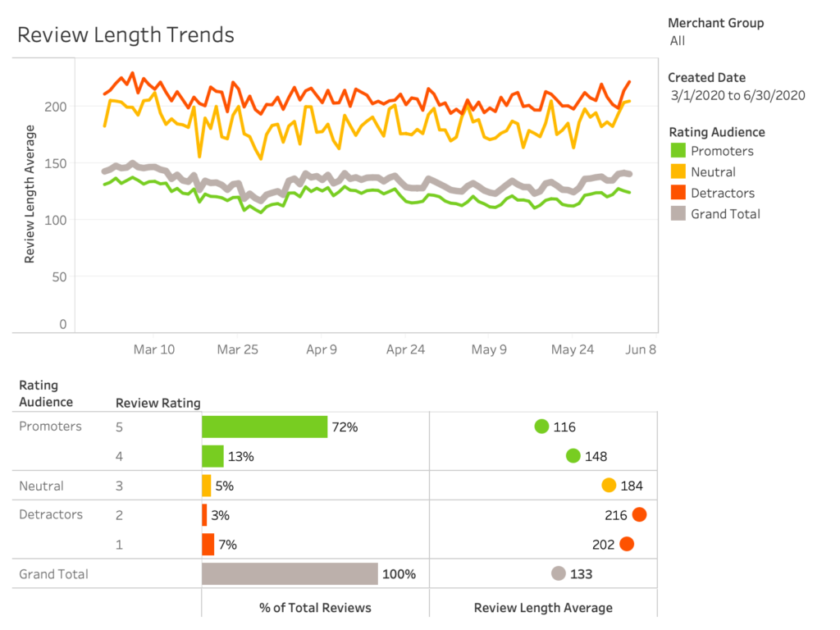Image resolution: width=840 pixels, height=630 pixels.
Task: Click the gray Grand Total dot labeled 133
Action: 559,573
